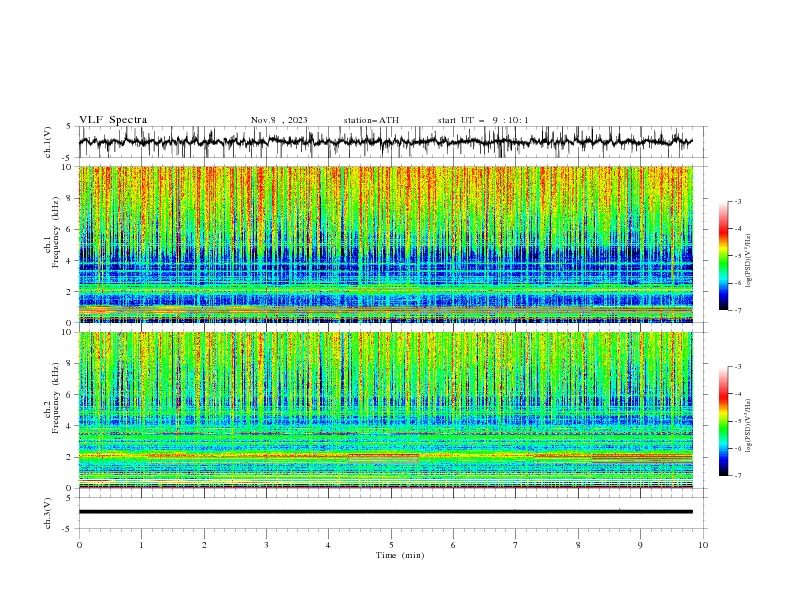Click the time axis tick label '9'
The height and width of the screenshot is (612, 792).
tap(640, 545)
